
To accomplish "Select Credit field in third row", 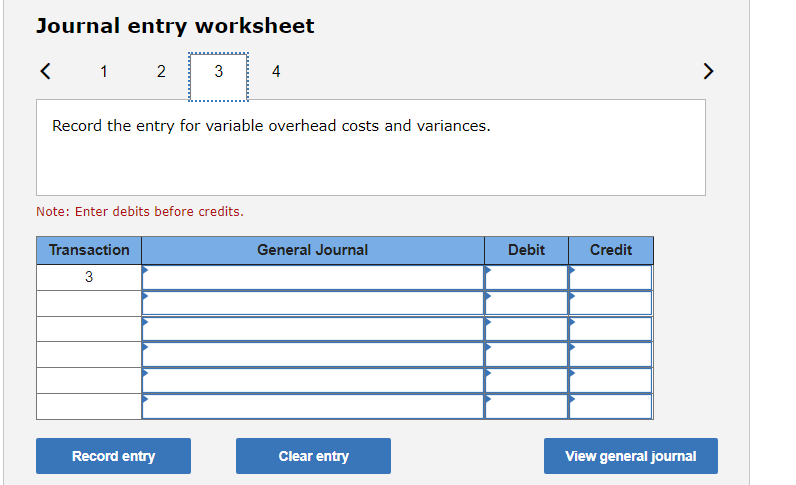I will pos(611,329).
